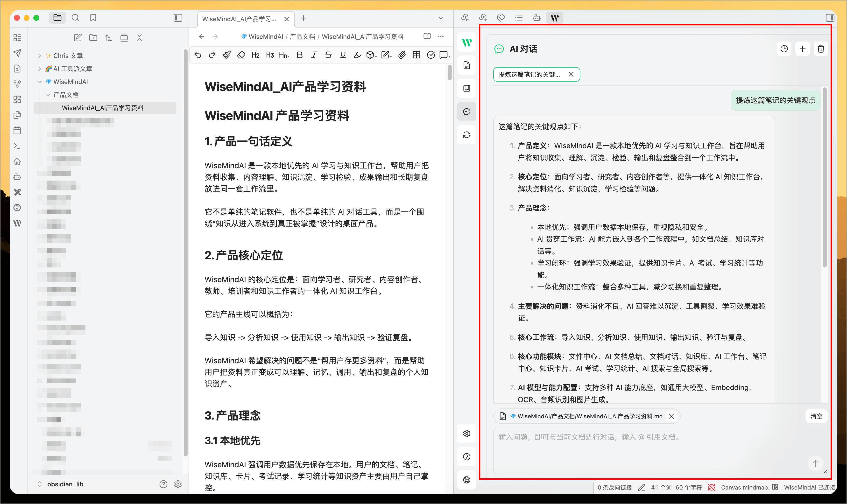Click WiseMindAI in the breadcrumb

pos(266,37)
